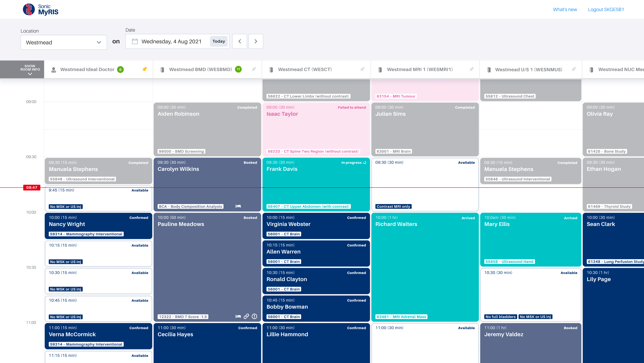Click room door icon for Westmead U/S 1
Screen dimensions: 644x363
click(489, 70)
